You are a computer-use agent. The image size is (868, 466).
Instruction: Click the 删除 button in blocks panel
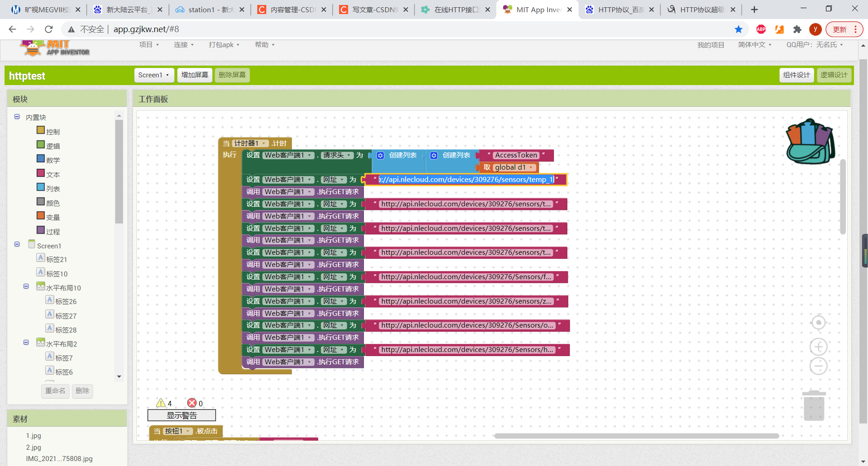click(82, 391)
